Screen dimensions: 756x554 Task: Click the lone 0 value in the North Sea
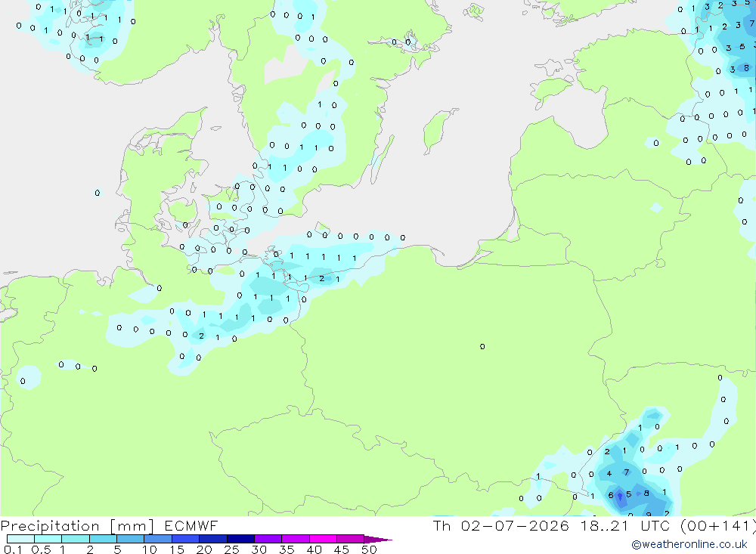(x=98, y=193)
